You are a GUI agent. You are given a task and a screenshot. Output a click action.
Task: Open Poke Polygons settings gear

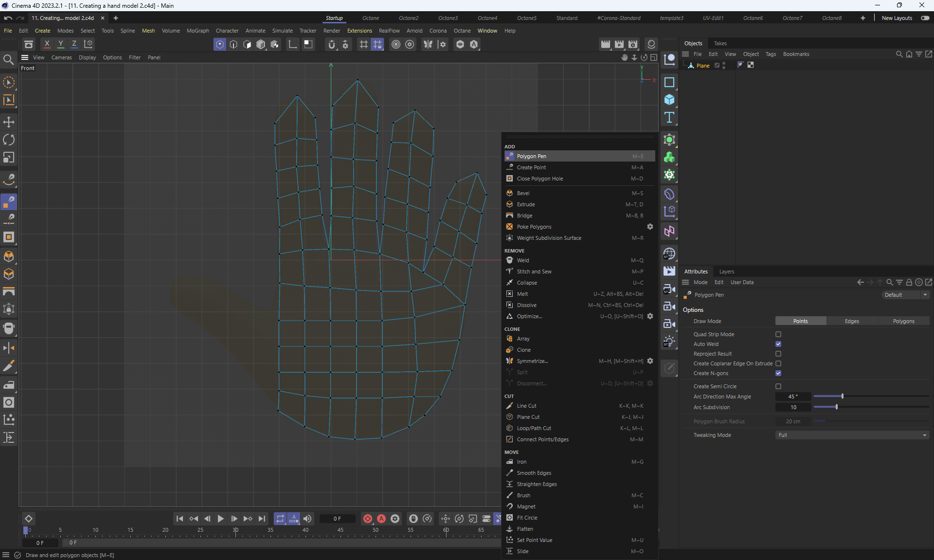pyautogui.click(x=650, y=227)
